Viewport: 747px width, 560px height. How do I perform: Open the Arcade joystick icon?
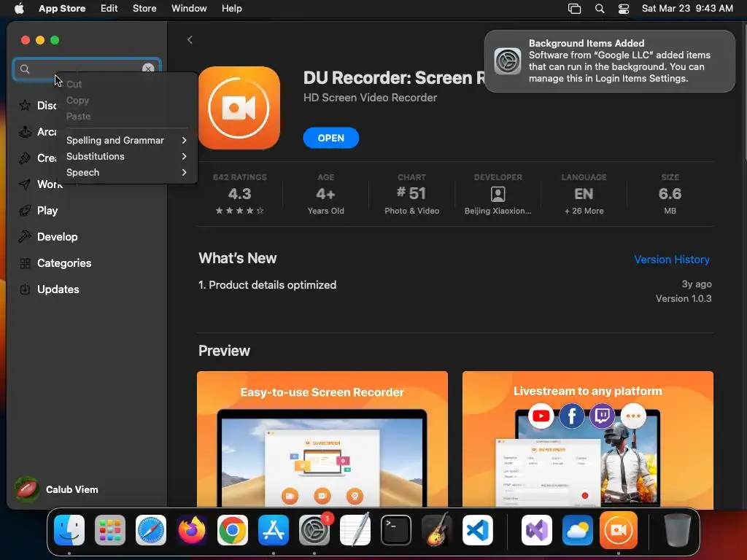coord(25,131)
